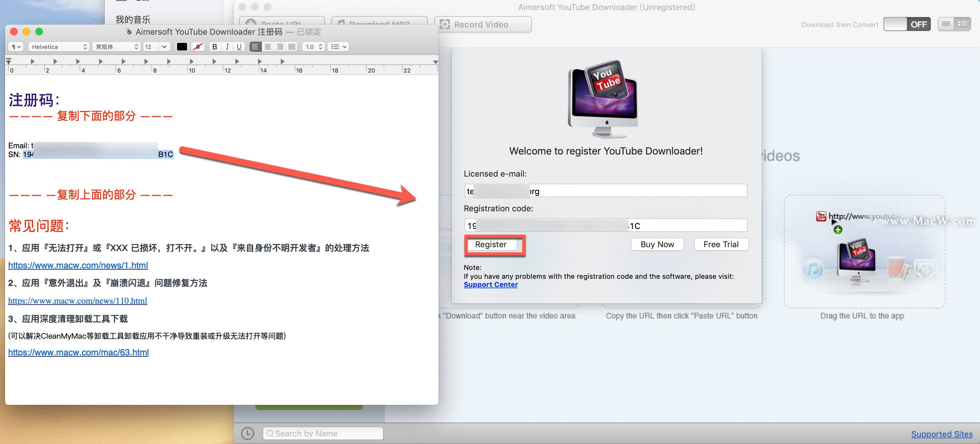Click the 应用深度清理卸载工具下载 line
Screen dimensions: 980x444
(68, 319)
